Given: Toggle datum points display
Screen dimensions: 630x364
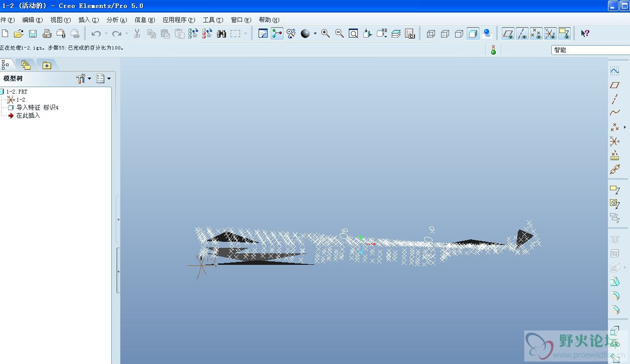Looking at the screenshot, I should pyautogui.click(x=536, y=34).
